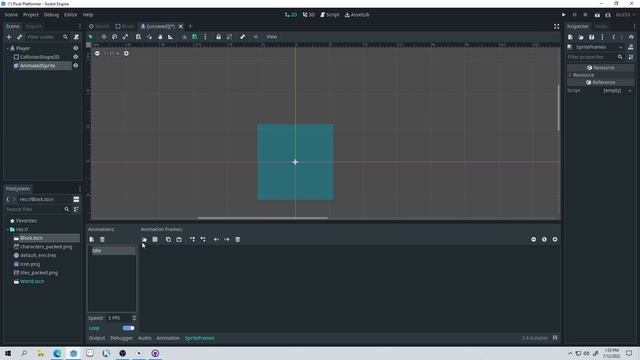
Task: Open the Debug menu
Action: click(x=51, y=15)
